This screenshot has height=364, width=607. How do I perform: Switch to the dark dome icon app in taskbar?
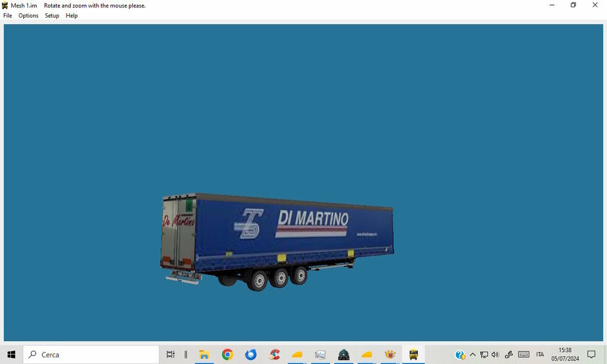pyautogui.click(x=344, y=354)
